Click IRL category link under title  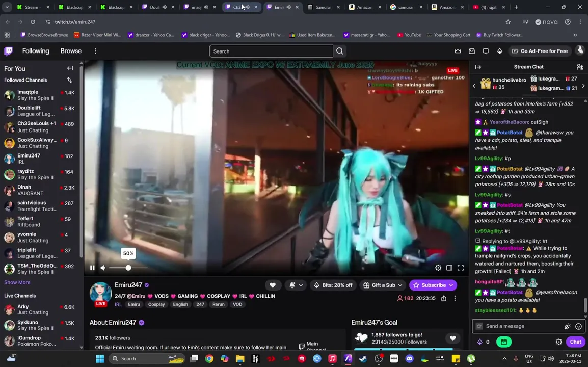click(x=118, y=304)
